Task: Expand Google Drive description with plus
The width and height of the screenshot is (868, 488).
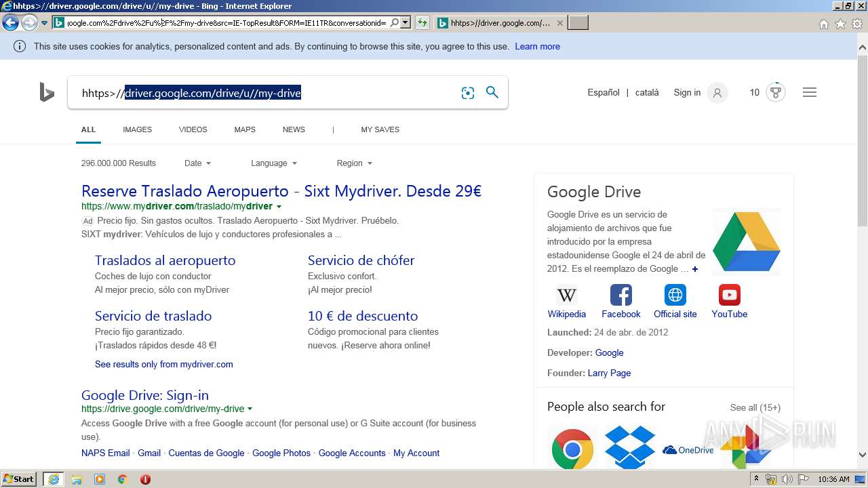Action: (x=695, y=269)
